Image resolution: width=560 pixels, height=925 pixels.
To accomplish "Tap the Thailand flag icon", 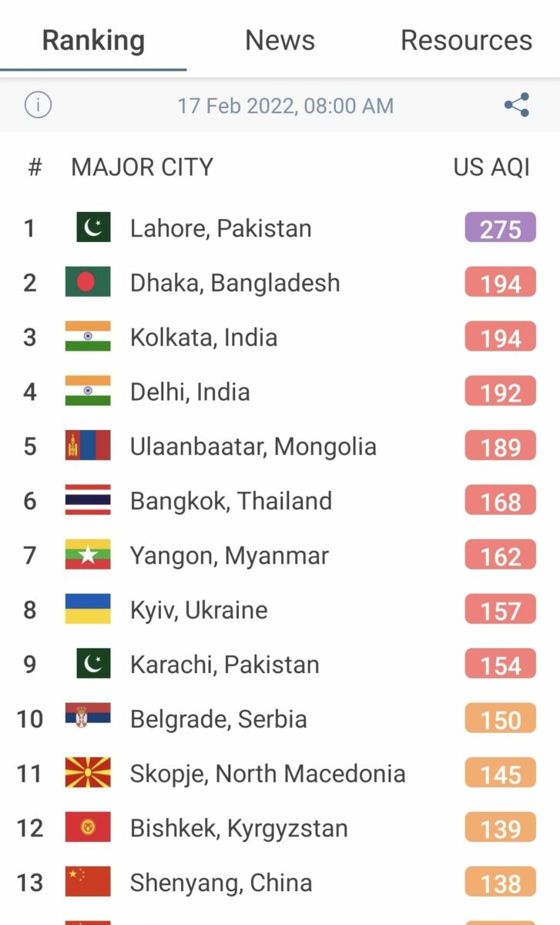I will (x=88, y=501).
